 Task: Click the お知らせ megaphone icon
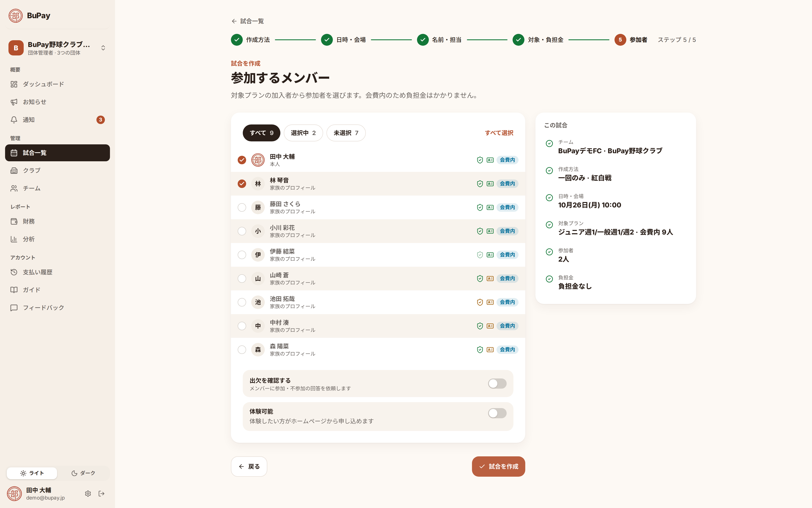point(14,102)
